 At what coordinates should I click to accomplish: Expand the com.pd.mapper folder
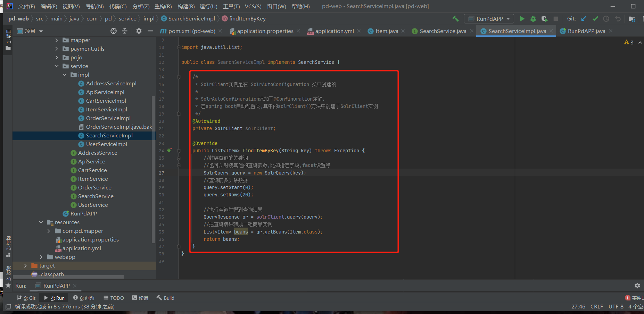(49, 231)
